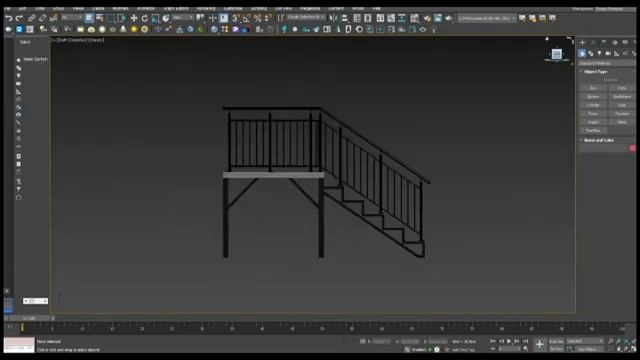Open the Edit menu
This screenshot has height=360, width=640.
(22, 9)
